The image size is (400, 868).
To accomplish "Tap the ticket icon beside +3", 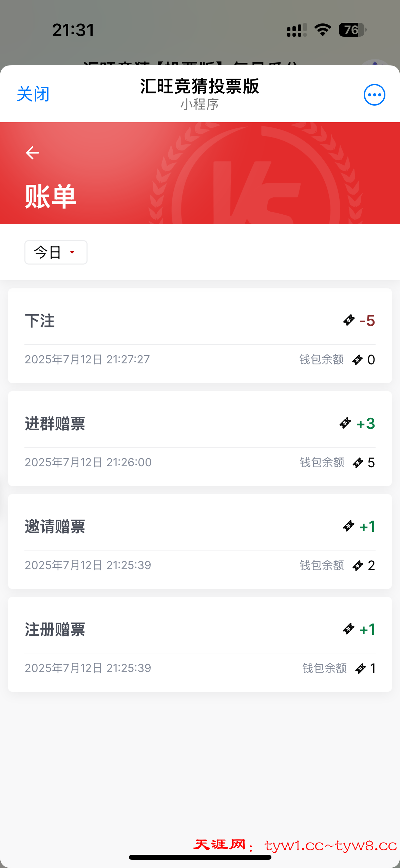I will pyautogui.click(x=345, y=423).
